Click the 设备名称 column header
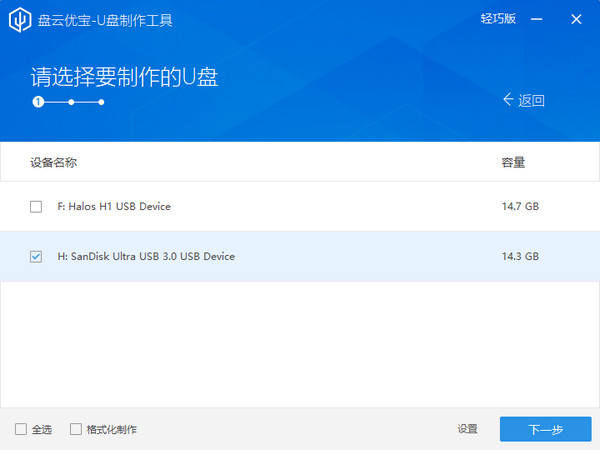The height and width of the screenshot is (450, 600). coord(54,162)
